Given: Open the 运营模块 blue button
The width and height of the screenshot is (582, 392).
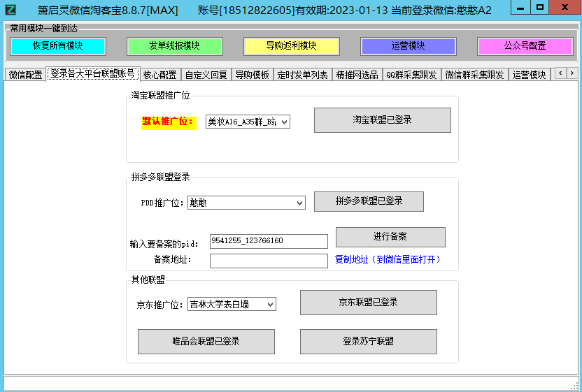Looking at the screenshot, I should pos(409,46).
